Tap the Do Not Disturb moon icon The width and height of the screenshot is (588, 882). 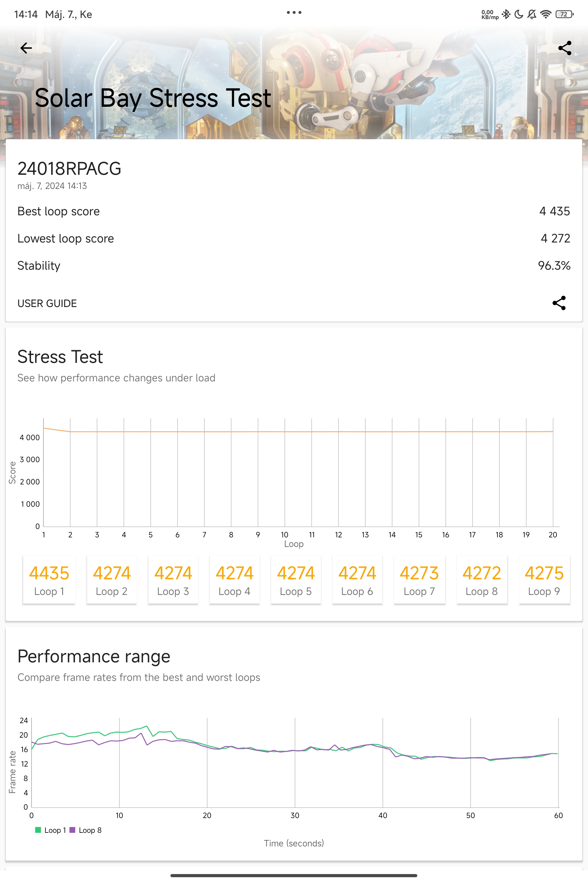(519, 14)
